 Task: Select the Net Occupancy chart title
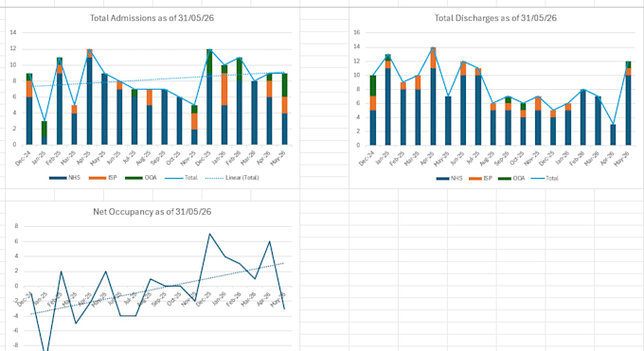coord(152,212)
